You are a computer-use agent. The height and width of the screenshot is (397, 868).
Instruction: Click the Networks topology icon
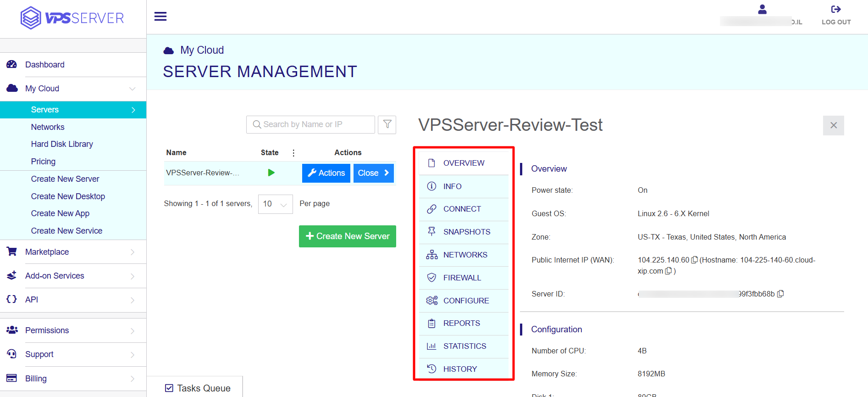(431, 255)
